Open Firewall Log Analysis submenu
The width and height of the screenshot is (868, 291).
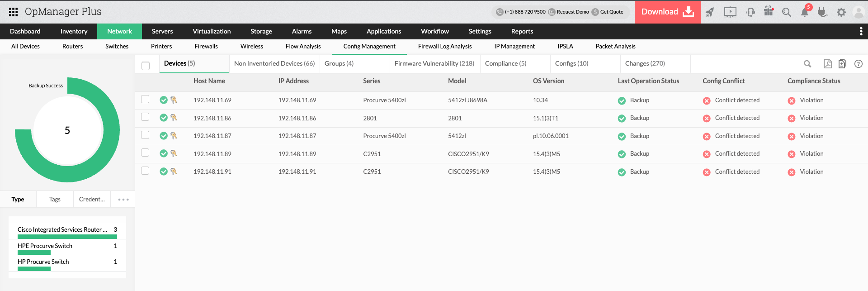tap(445, 46)
